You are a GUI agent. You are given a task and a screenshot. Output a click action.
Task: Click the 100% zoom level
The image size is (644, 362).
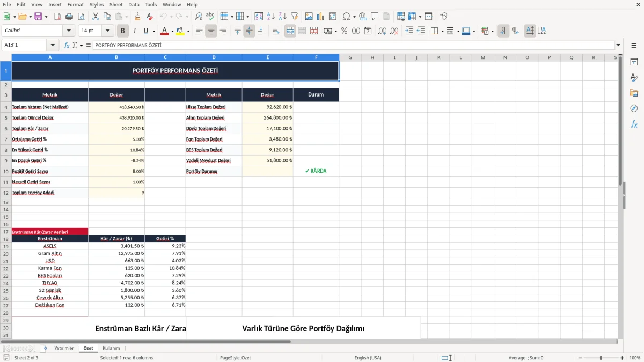[634, 358]
